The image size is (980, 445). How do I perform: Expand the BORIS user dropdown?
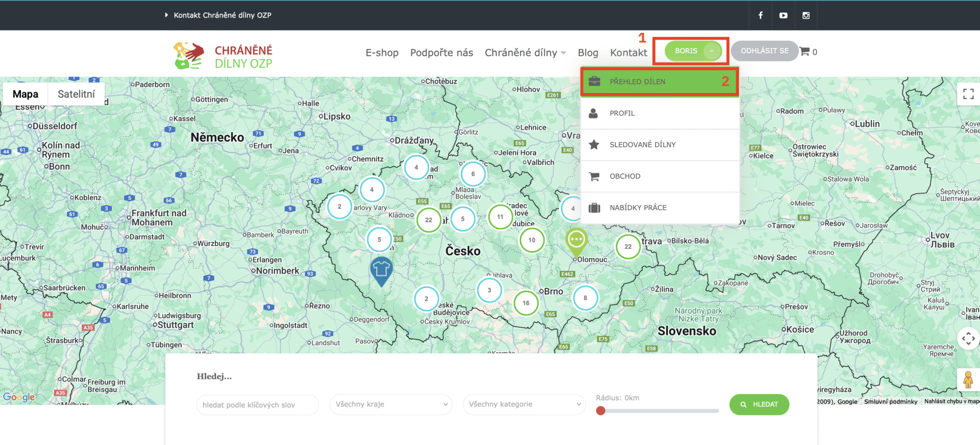pyautogui.click(x=693, y=51)
